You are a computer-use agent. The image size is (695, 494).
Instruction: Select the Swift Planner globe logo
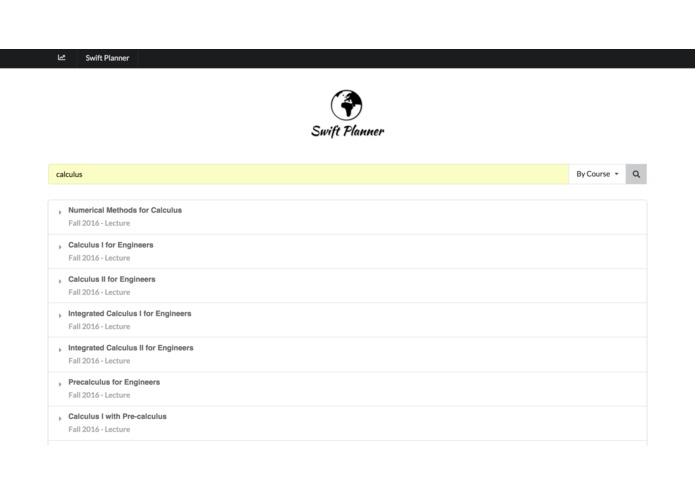pos(347,105)
